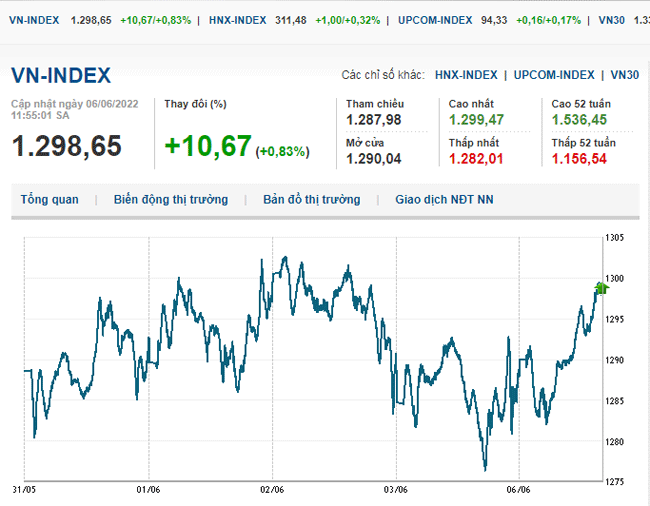Open HNX-INDEX link beside Các chỉ số khác
The height and width of the screenshot is (506, 650).
[466, 75]
